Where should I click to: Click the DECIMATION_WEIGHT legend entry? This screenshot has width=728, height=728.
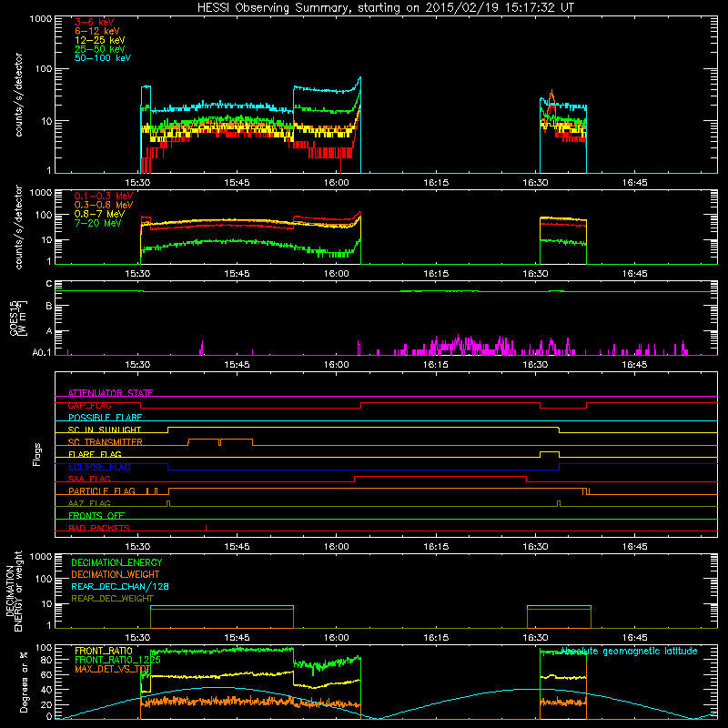(x=116, y=574)
